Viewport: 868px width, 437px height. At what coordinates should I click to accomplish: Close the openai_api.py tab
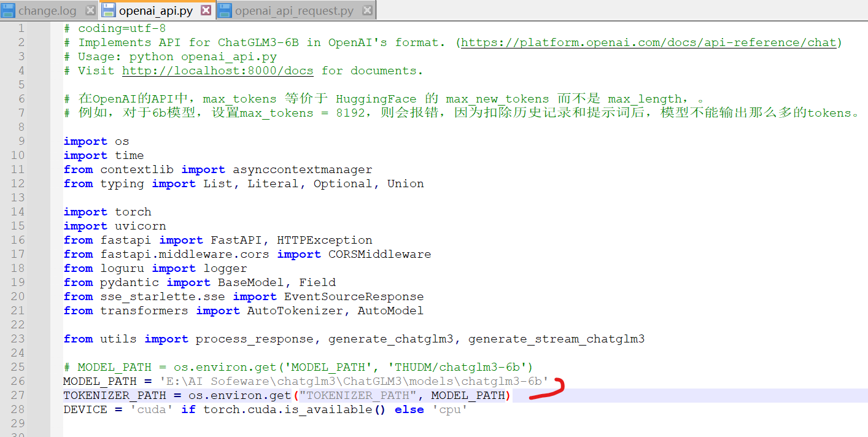click(206, 10)
